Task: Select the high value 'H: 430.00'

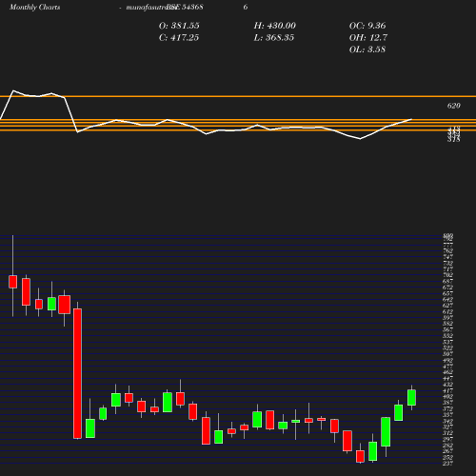Action: coord(275,26)
